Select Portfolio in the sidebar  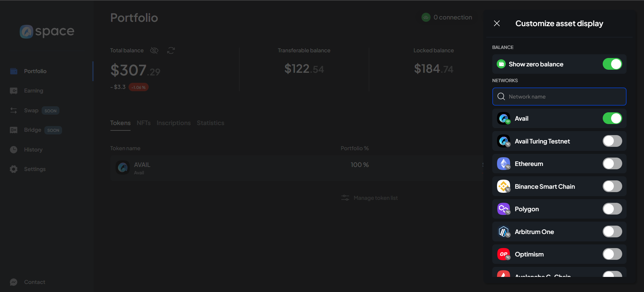pyautogui.click(x=35, y=71)
